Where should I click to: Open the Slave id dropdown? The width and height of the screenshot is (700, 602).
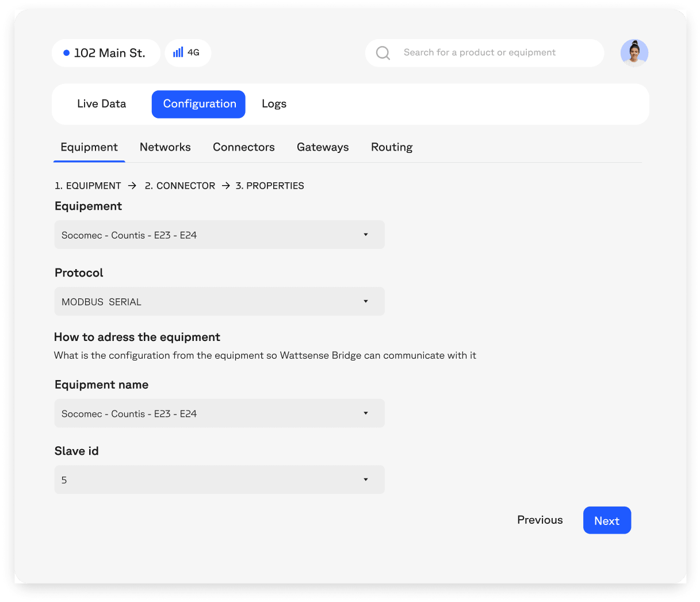click(x=219, y=480)
